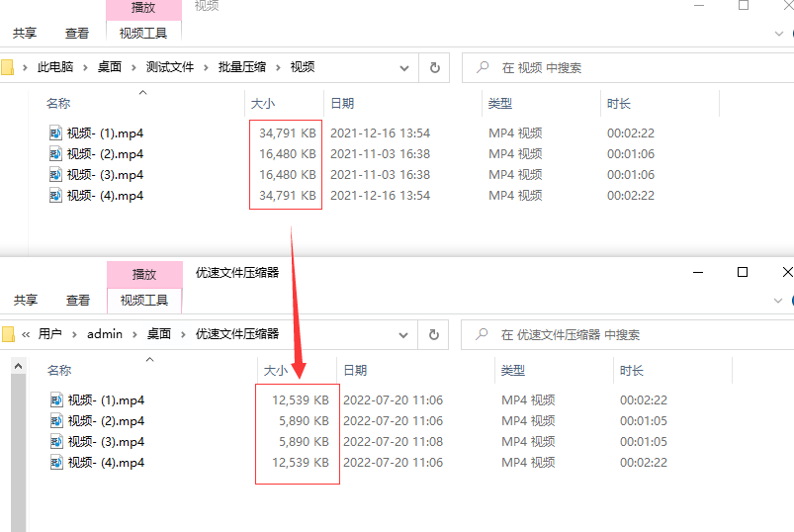Open 查看 tab in top window
794x532 pixels.
[77, 34]
